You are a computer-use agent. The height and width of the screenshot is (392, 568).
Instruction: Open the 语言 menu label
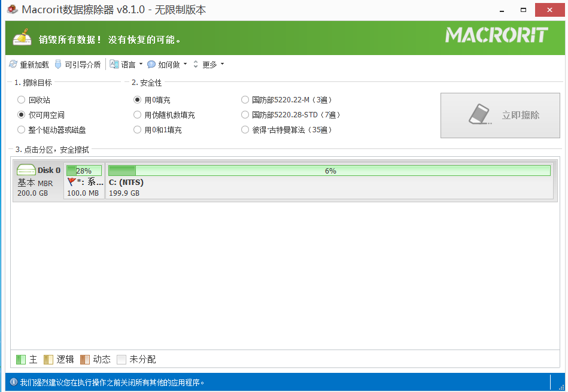click(x=128, y=65)
